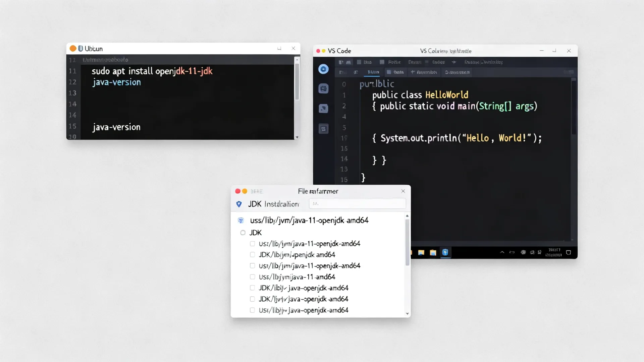Open the VS Code tab with the plus icon
The image size is (644, 362).
point(424,72)
